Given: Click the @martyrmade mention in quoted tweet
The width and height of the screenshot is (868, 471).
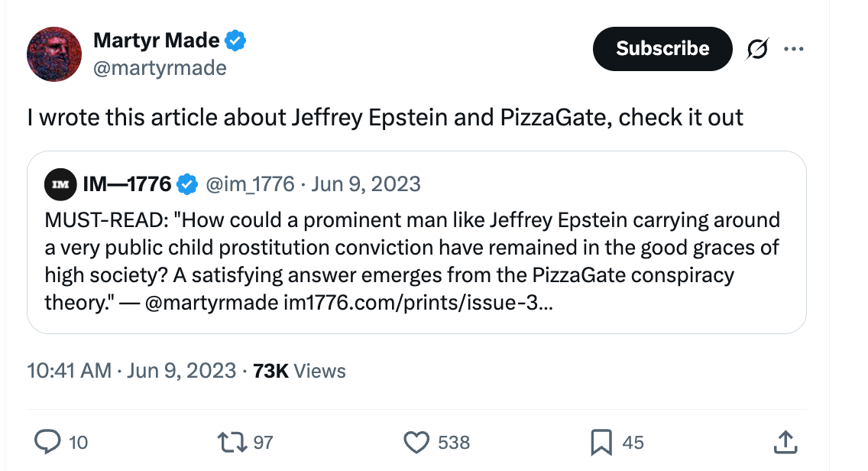Looking at the screenshot, I should click(x=210, y=302).
